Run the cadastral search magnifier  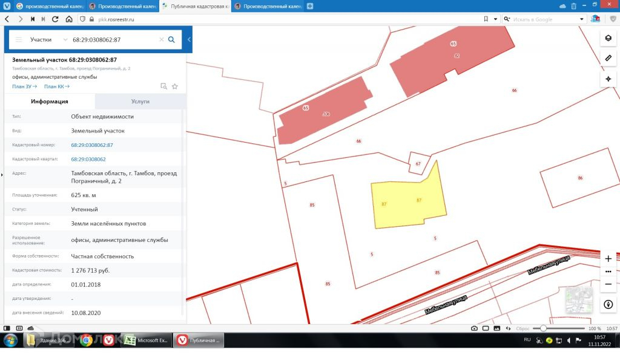(x=171, y=39)
